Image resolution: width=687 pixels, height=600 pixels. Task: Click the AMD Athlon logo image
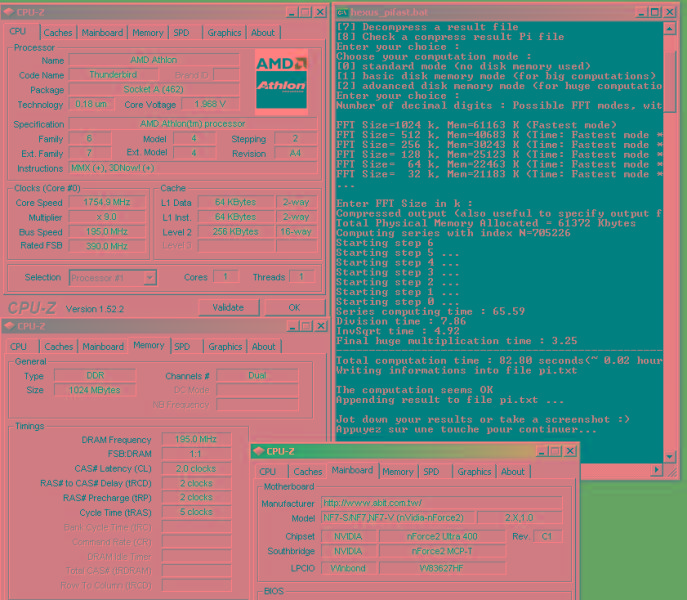pos(281,82)
